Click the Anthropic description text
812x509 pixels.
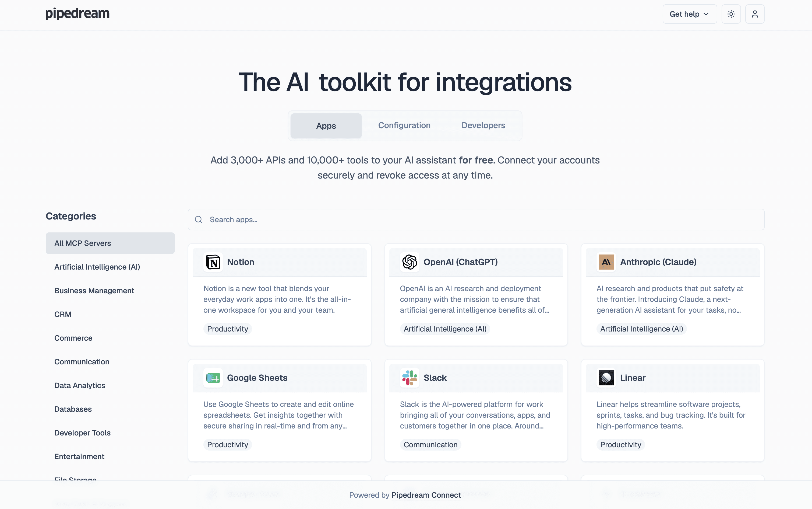click(670, 299)
